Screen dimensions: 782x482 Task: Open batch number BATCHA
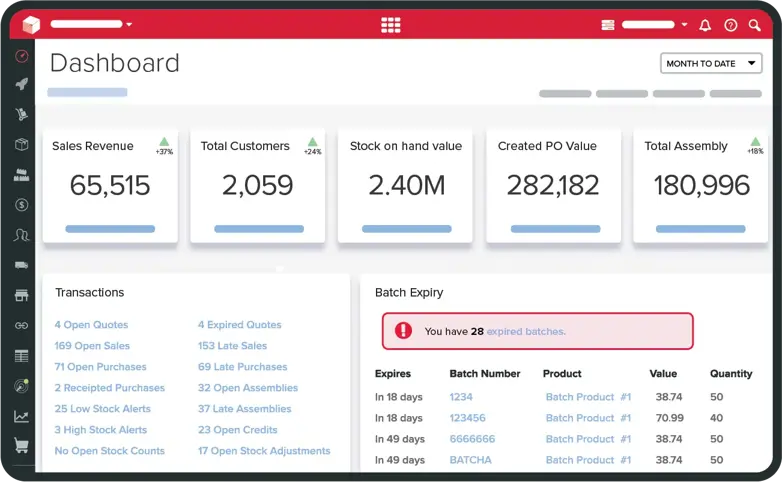470,460
